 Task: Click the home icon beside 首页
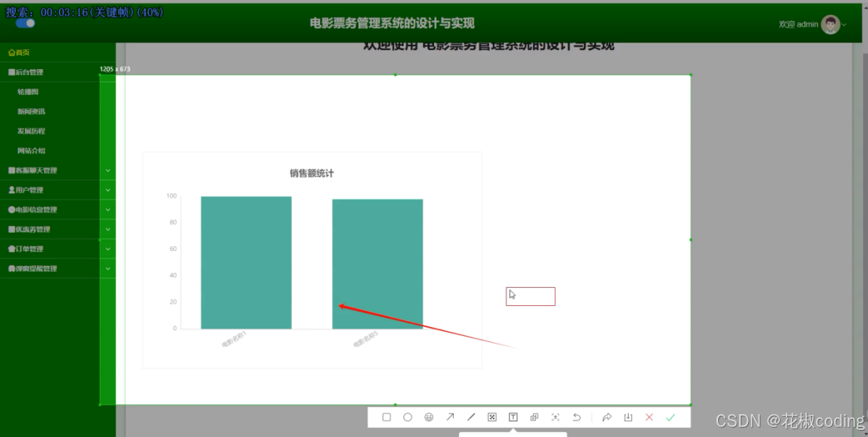[12, 53]
